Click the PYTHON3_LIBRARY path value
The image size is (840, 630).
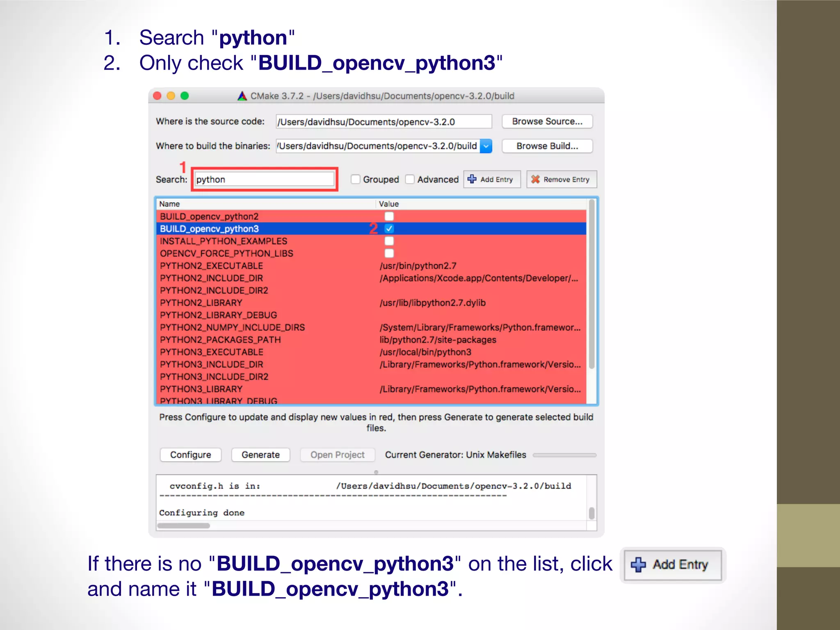tap(480, 389)
